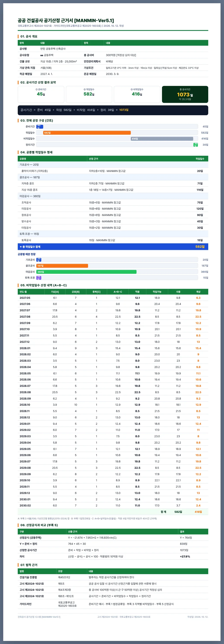Click the 07. 법적 근거 heading

tap(29, 565)
